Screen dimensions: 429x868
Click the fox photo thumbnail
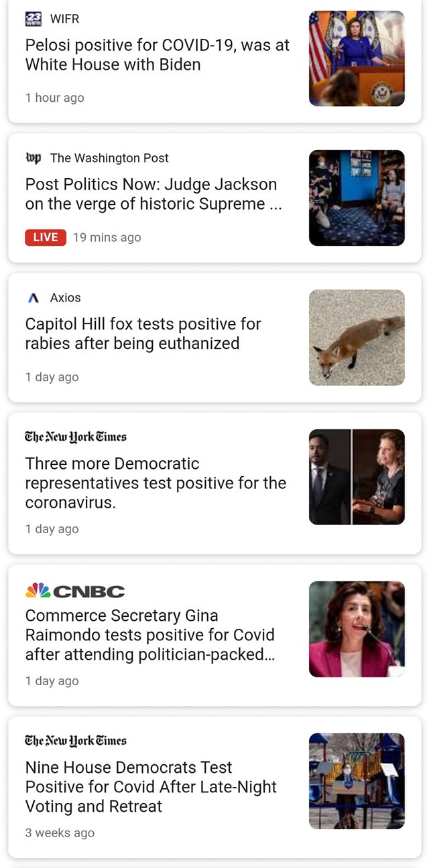pyautogui.click(x=357, y=338)
